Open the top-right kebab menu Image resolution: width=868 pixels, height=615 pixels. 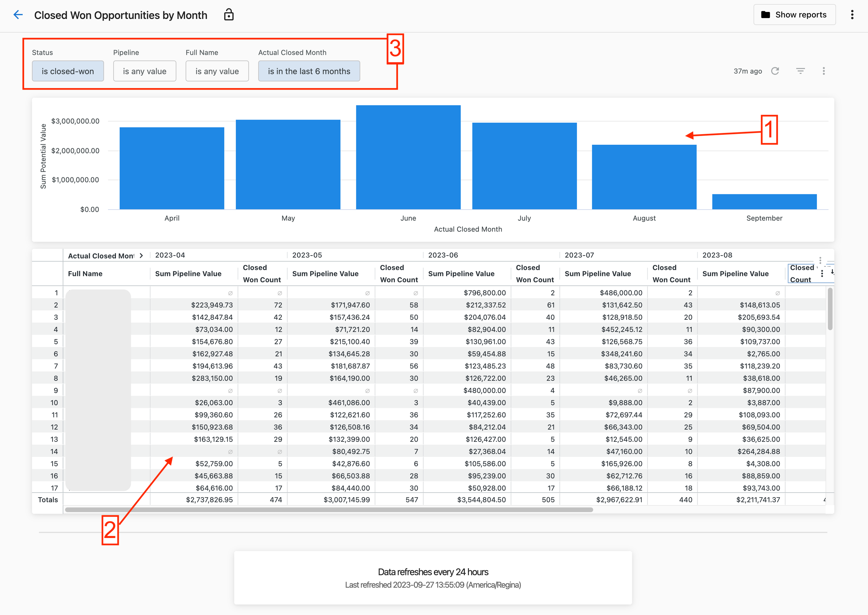point(852,15)
